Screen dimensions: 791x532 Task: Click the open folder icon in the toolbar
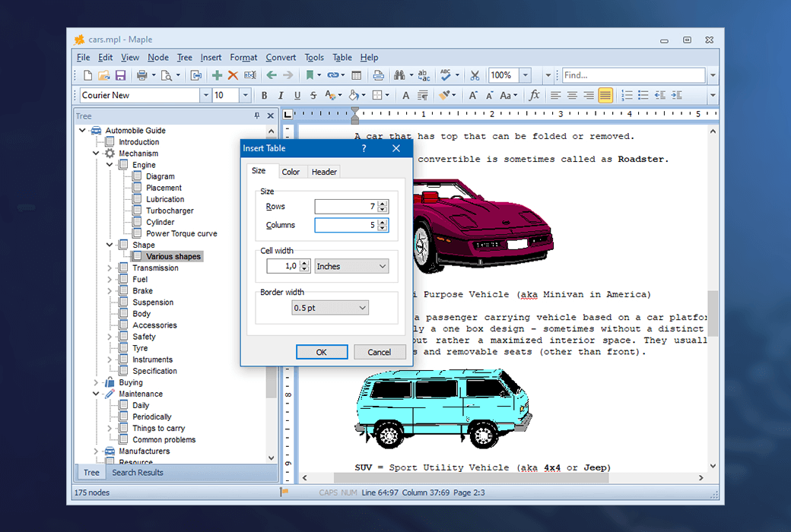click(x=104, y=76)
